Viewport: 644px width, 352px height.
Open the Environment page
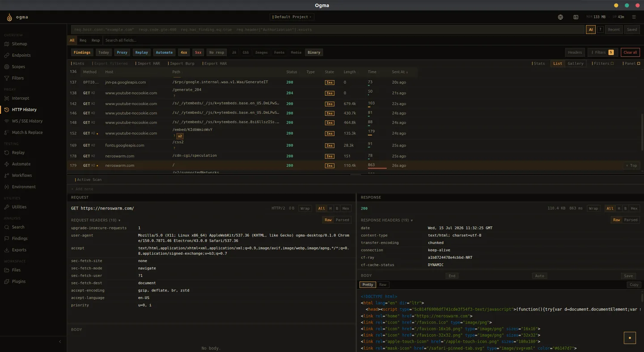click(x=24, y=187)
